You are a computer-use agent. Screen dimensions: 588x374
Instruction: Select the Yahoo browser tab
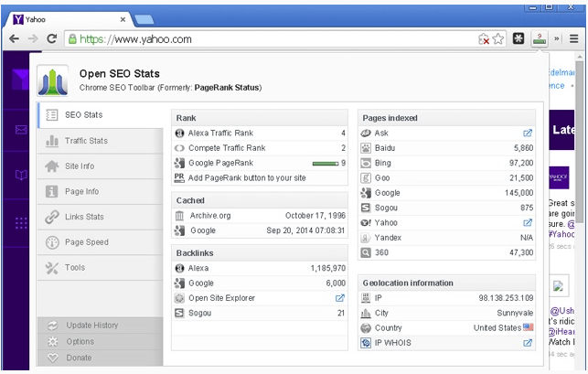pos(69,19)
